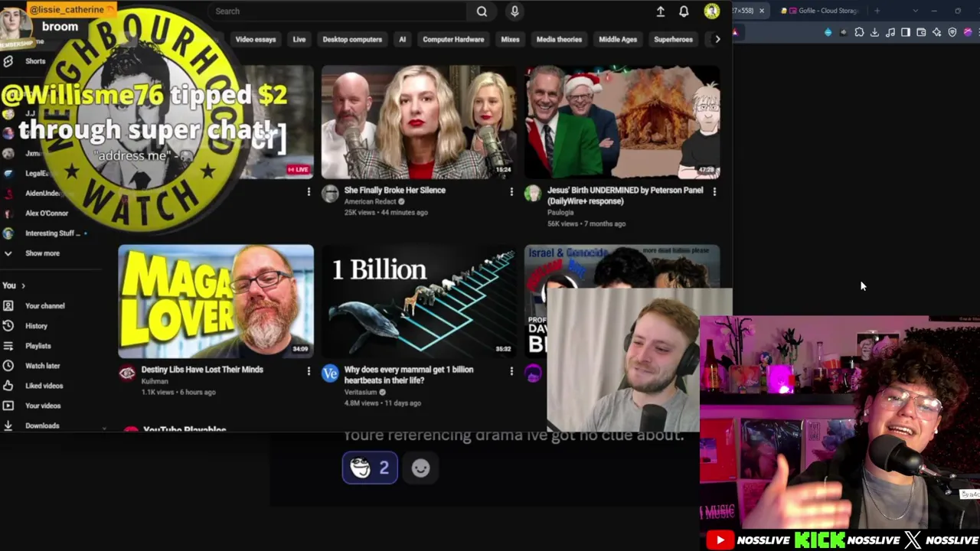Click the Watch later clock icon
The width and height of the screenshot is (980, 551).
click(8, 366)
